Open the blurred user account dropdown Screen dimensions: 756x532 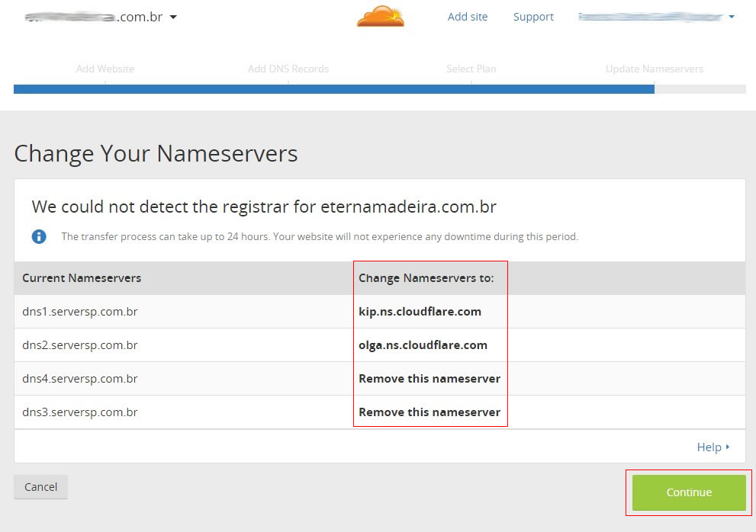(656, 17)
